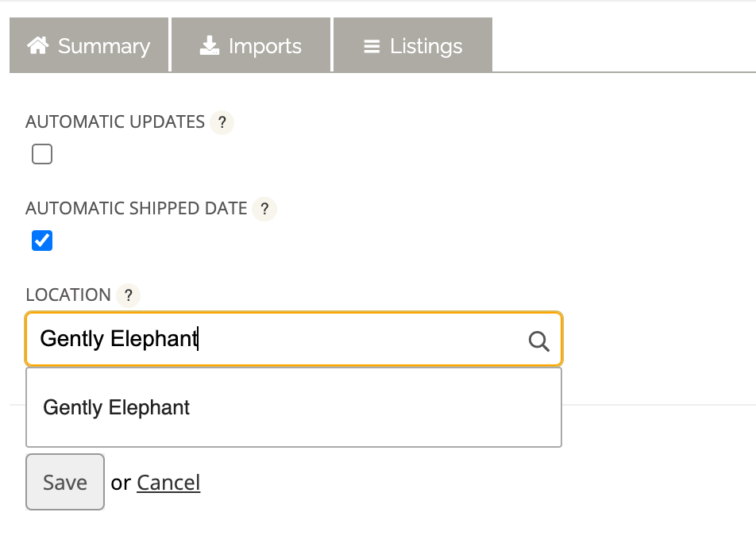This screenshot has width=756, height=543.
Task: Click the Automatic Updates label text
Action: point(114,122)
